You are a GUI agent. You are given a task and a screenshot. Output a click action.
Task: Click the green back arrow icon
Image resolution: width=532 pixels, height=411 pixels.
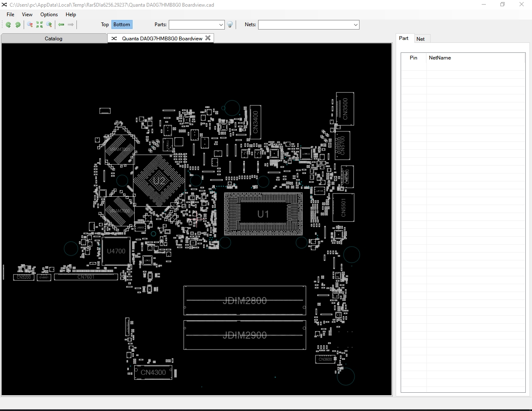coord(61,25)
